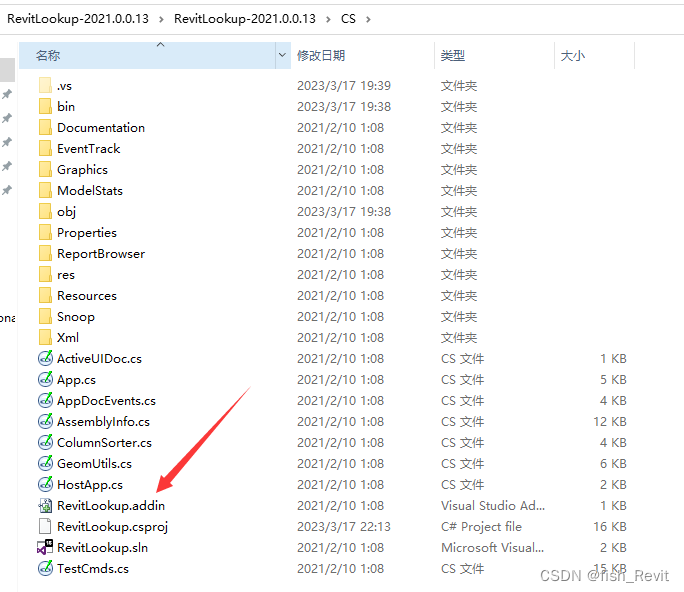The width and height of the screenshot is (684, 592).
Task: Select the Snoop folder icon
Action: coord(45,316)
